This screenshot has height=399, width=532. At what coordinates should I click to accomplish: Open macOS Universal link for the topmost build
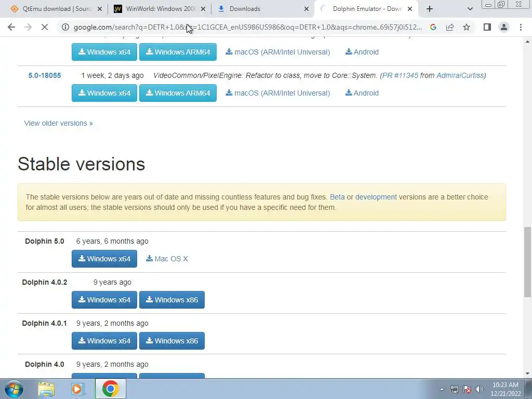pyautogui.click(x=277, y=52)
